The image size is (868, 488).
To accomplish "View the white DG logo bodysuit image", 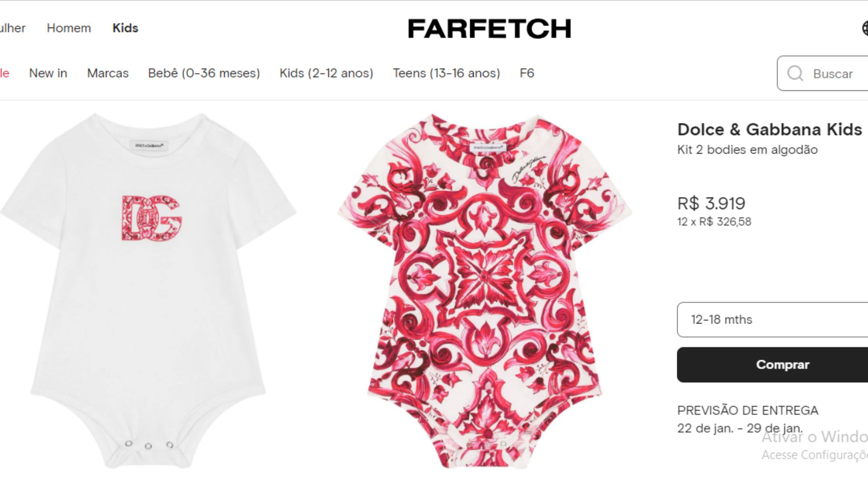I will 148,291.
